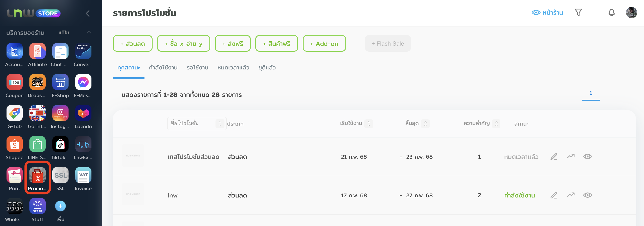Collapse the บริการของร้าน services section
The image size is (644, 226).
tap(89, 33)
